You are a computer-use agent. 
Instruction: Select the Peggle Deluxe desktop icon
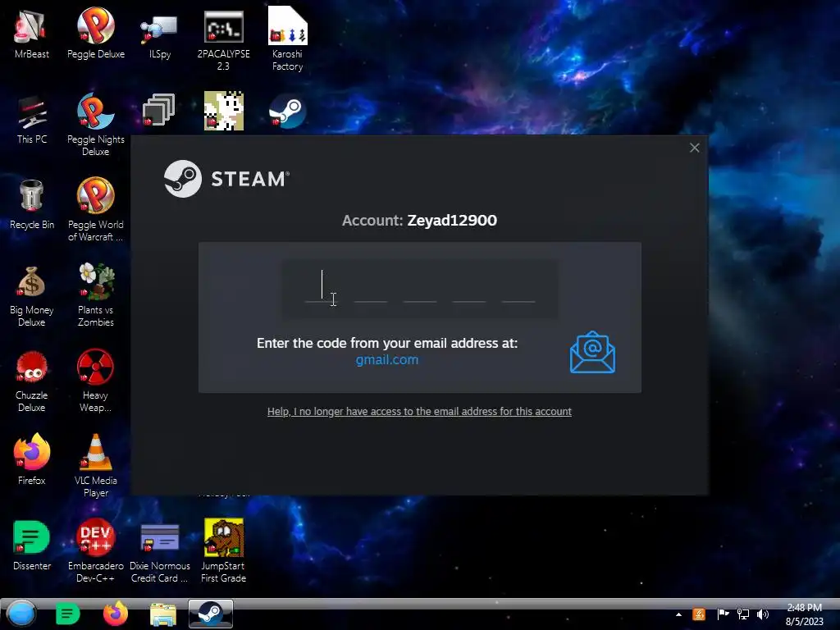(96, 34)
